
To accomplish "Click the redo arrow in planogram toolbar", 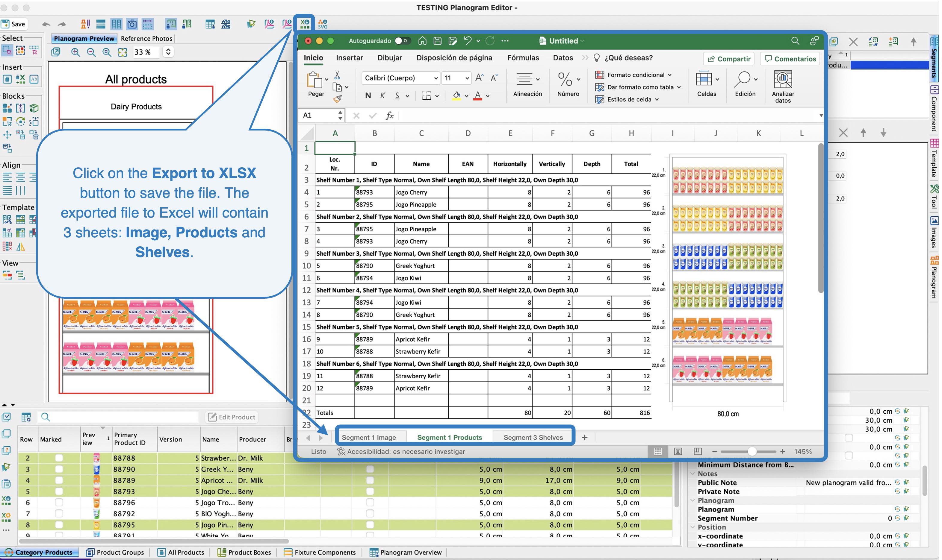I will pos(61,25).
